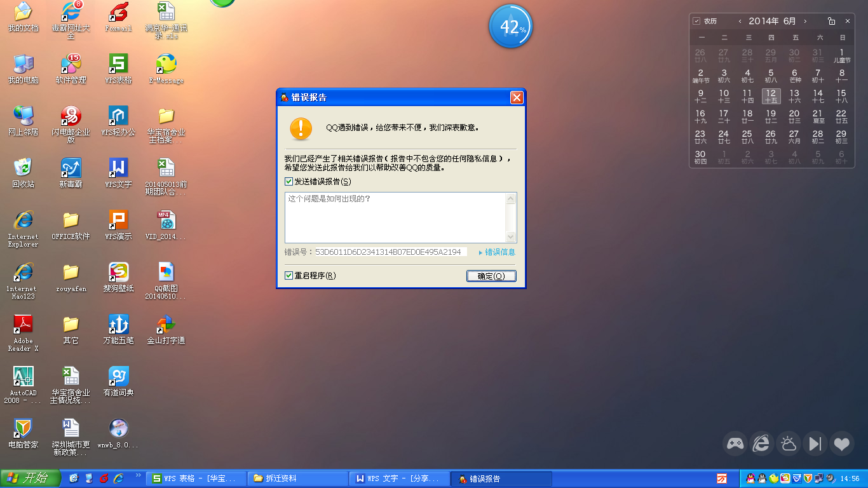Select June 21 夏至 in the calendar
868x488 pixels.
coord(818,116)
